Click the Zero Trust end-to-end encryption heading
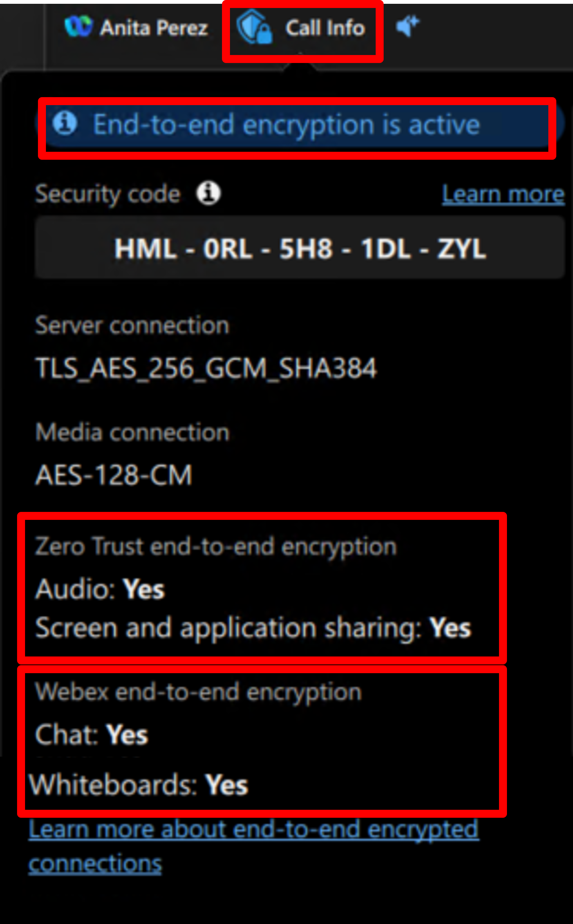 [x=216, y=547]
